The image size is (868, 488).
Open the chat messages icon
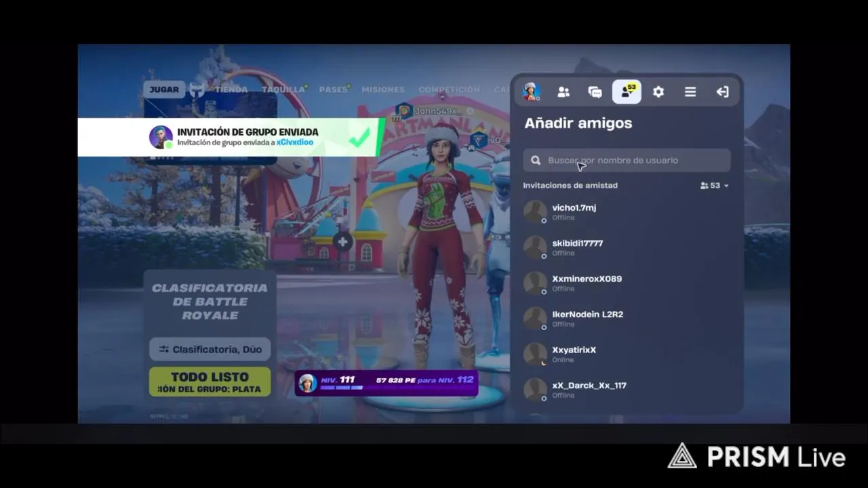coord(595,92)
